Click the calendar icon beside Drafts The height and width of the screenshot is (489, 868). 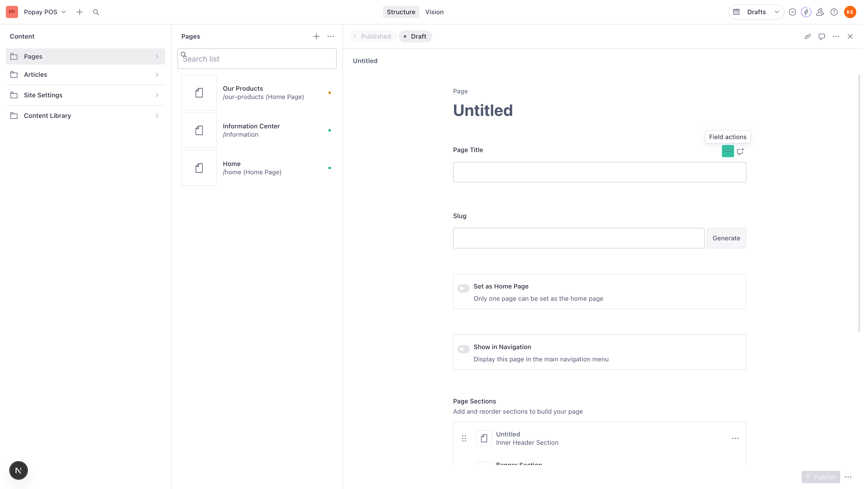736,12
